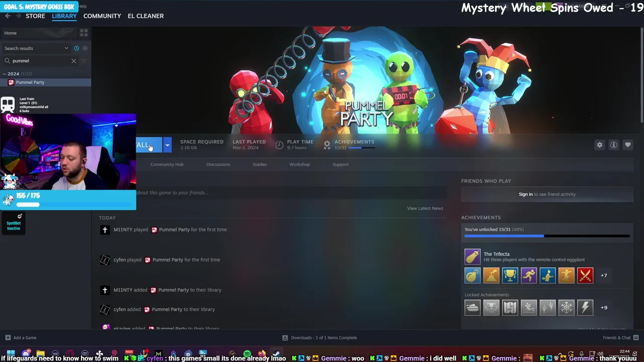Click the INSTALL button
Image resolution: width=644 pixels, height=362 pixels.
coord(149,145)
